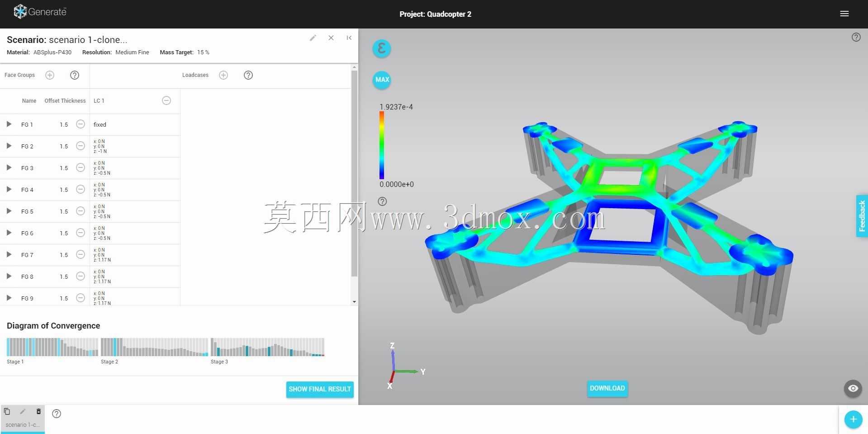
Task: Click the Offset Thickness column header
Action: click(65, 101)
